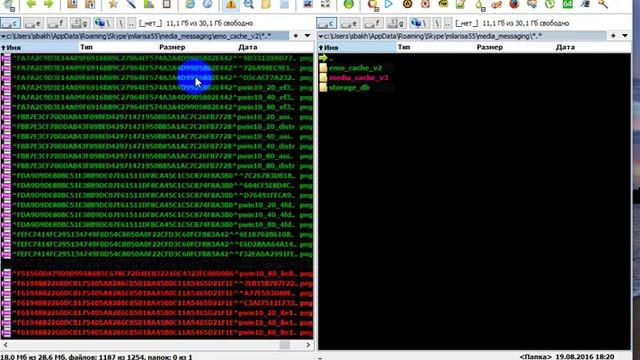The width and height of the screenshot is (640, 360).
Task: Sort right panel by Размер column
Action: click(x=514, y=47)
